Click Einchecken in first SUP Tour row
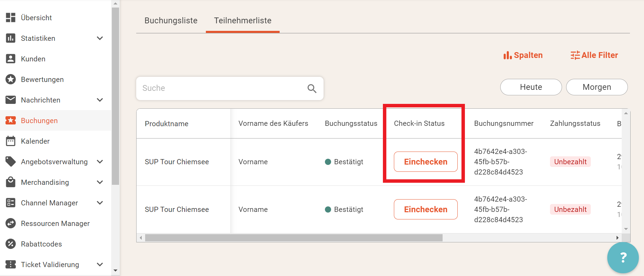Viewport: 644px width, 276px height. tap(425, 161)
